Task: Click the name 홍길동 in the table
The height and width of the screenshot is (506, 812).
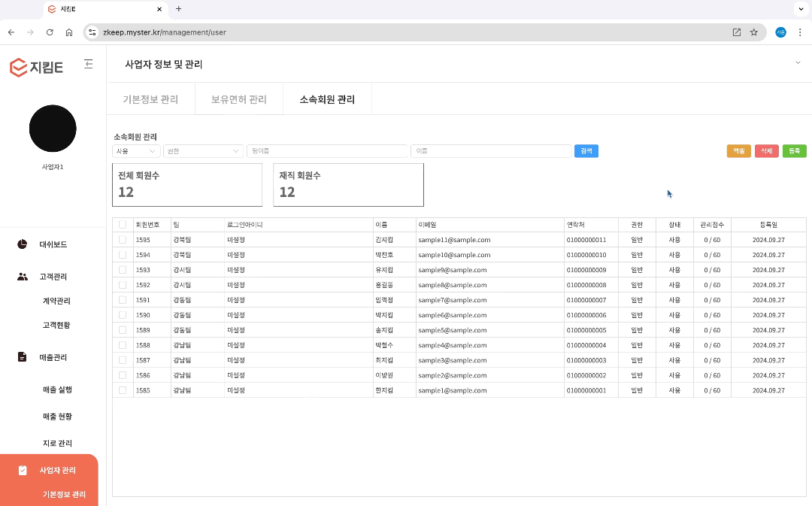Action: (x=384, y=285)
